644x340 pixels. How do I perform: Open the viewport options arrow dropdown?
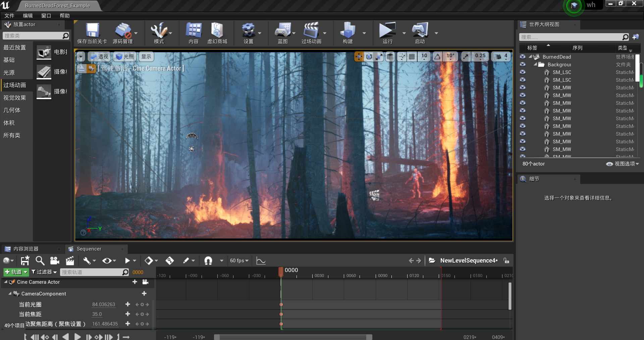(81, 57)
